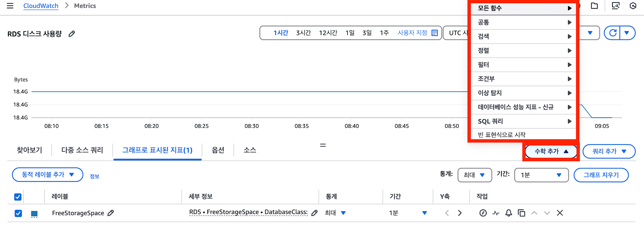Click the Metrics breadcrumb text
The height and width of the screenshot is (233, 644).
click(x=85, y=6)
